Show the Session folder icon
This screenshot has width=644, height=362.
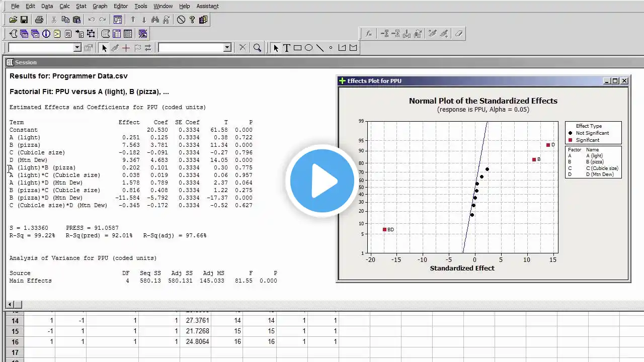pyautogui.click(x=13, y=34)
